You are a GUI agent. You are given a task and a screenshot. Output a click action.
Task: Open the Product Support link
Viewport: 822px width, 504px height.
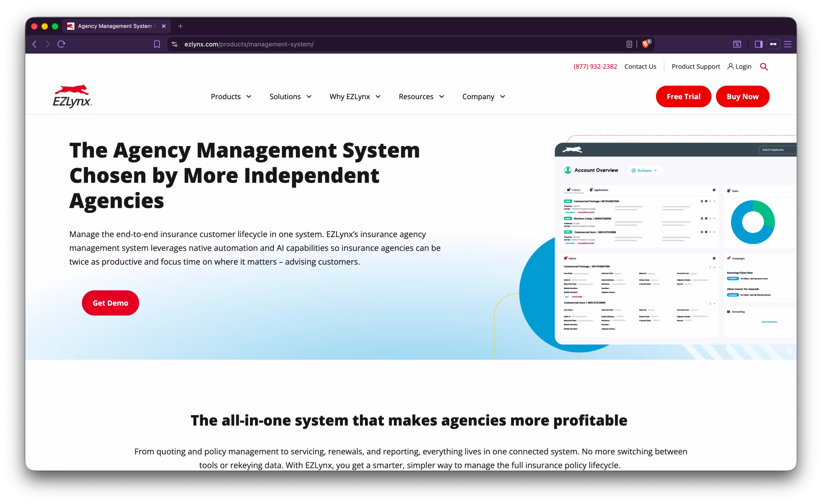(x=696, y=66)
